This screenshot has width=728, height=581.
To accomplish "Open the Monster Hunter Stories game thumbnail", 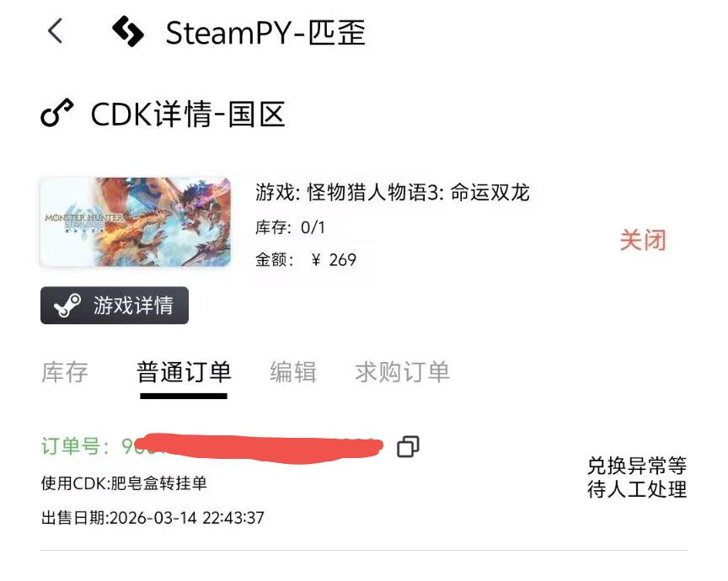I will tap(135, 221).
